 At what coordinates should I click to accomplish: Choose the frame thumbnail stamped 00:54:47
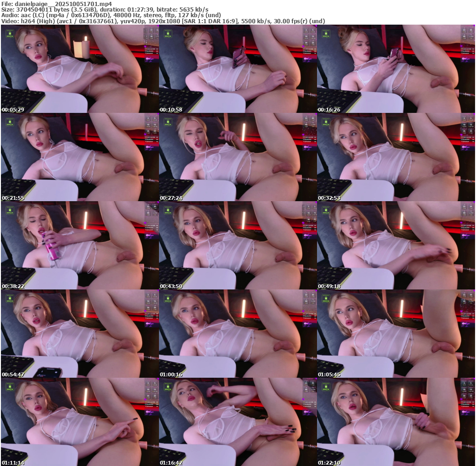80,334
